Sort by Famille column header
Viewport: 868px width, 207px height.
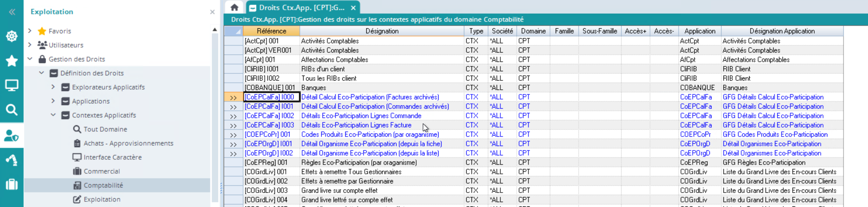[564, 31]
